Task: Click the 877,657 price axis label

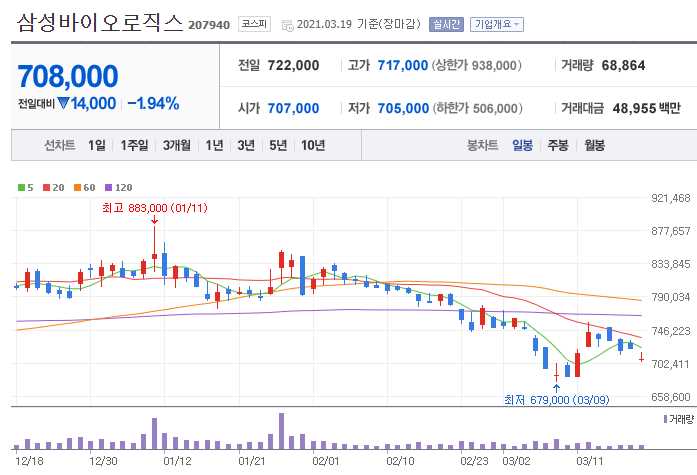Action: tap(671, 231)
